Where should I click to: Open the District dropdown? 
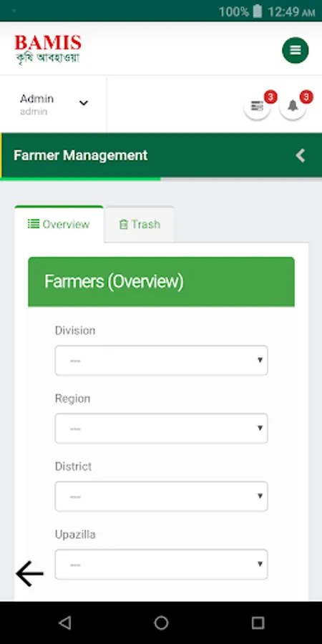(161, 496)
